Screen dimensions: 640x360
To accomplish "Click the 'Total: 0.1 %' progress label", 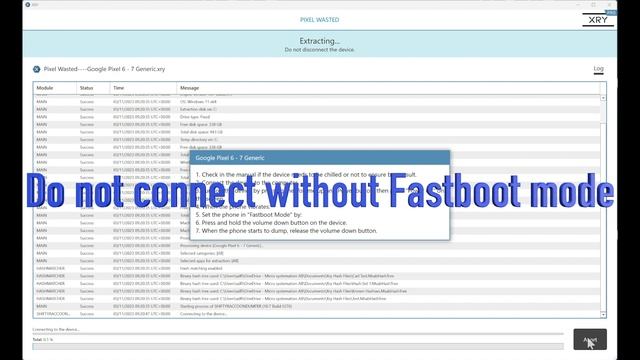I will pos(43,340).
